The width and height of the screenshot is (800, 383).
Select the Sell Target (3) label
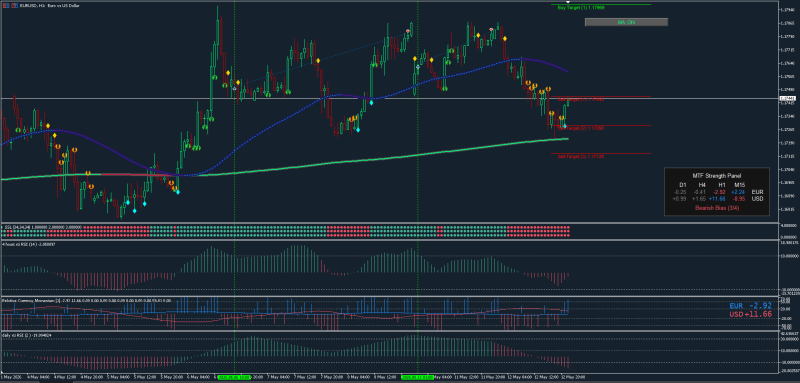(x=581, y=156)
